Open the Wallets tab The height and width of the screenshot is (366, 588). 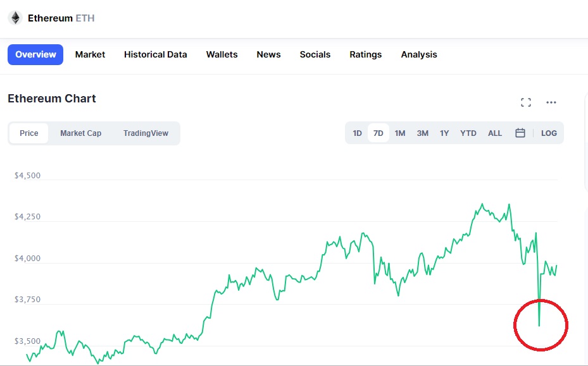222,55
